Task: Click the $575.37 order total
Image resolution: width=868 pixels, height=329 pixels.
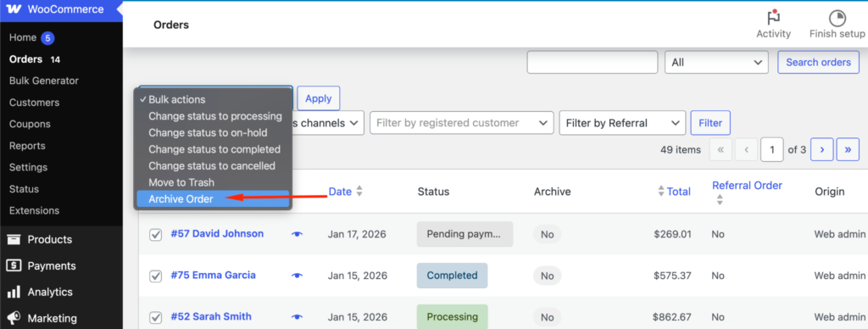Action: 672,276
